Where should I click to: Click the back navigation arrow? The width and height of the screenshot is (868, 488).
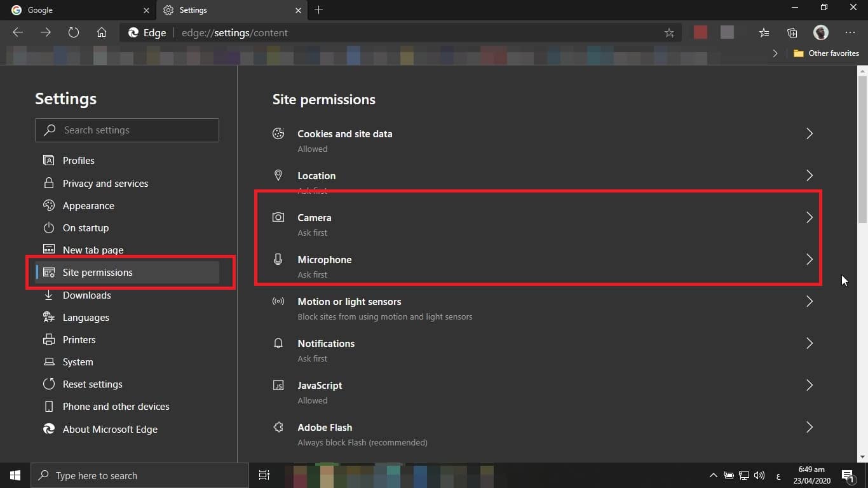(18, 32)
